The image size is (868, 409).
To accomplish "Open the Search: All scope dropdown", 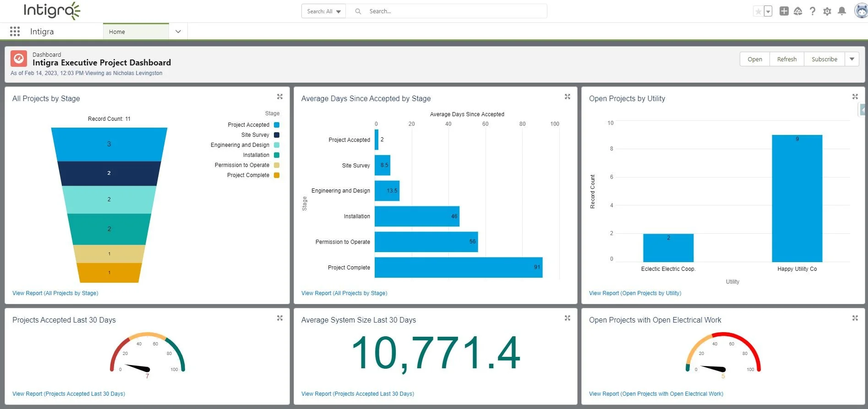I will pyautogui.click(x=323, y=11).
